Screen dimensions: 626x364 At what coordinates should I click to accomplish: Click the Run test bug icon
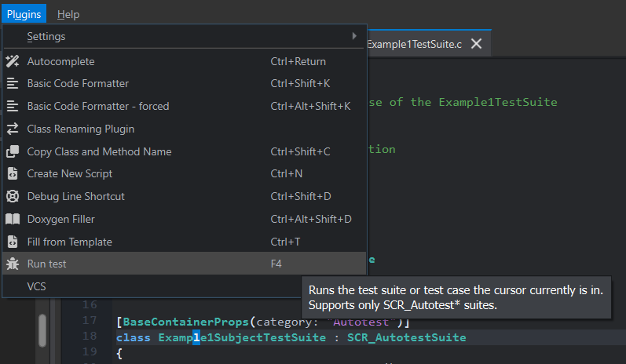tap(13, 264)
